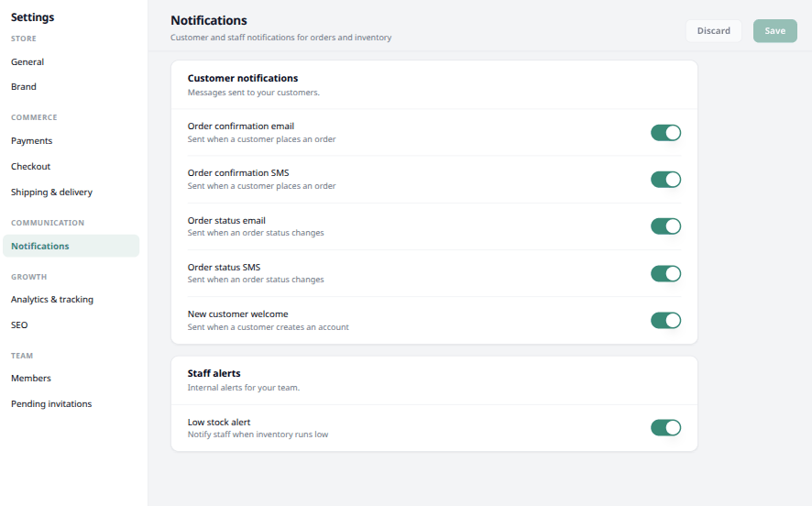Click 'Internal alerts for your team.' text

pos(244,388)
